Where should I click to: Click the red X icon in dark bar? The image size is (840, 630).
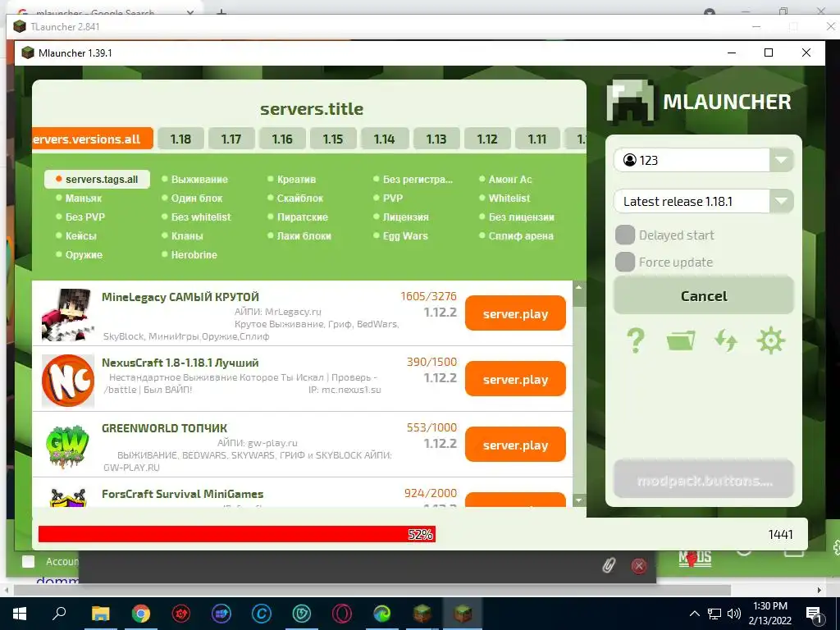(x=638, y=566)
